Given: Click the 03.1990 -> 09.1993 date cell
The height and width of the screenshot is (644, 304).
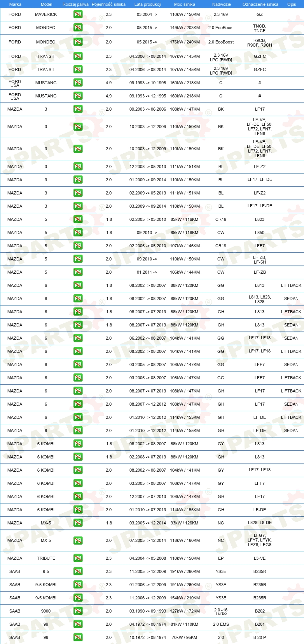Looking at the screenshot, I should [x=148, y=611].
